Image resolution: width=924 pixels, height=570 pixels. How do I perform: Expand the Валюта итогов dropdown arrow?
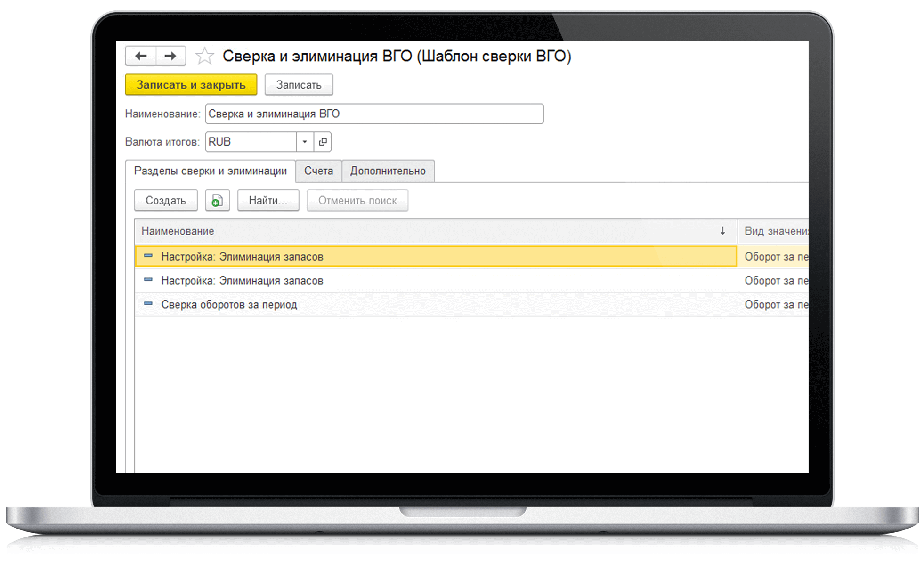(x=305, y=142)
